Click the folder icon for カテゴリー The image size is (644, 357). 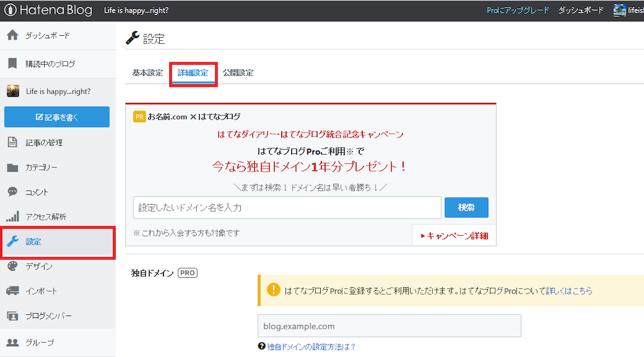[13, 167]
